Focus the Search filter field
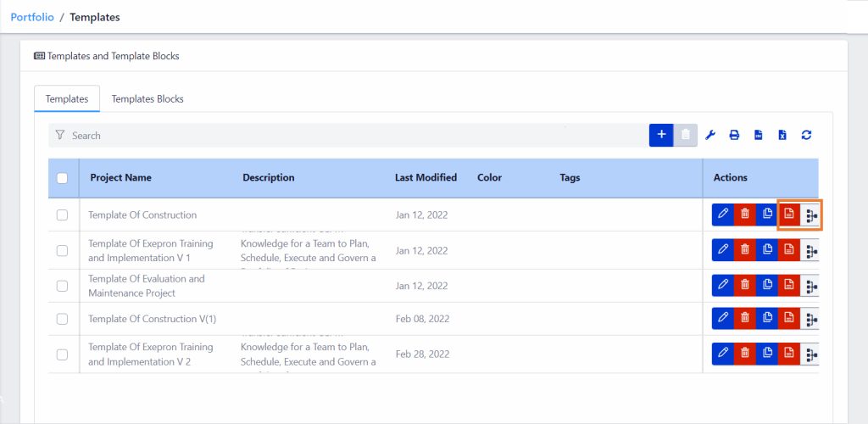The image size is (868, 424). (348, 135)
